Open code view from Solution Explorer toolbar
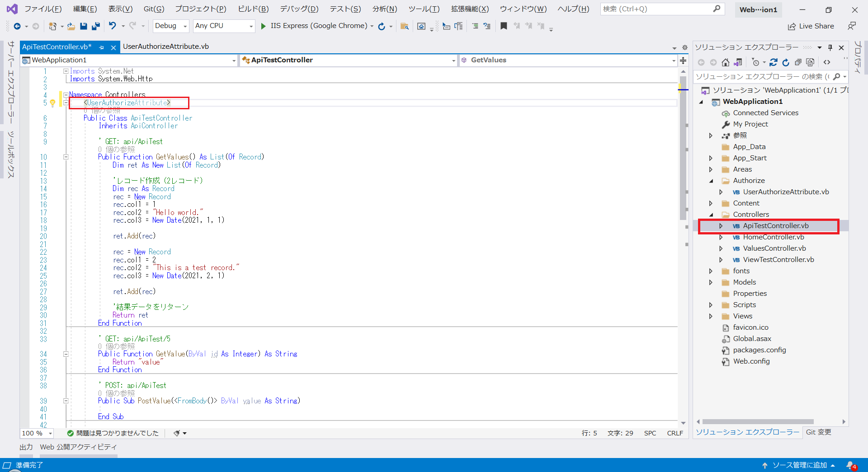The height and width of the screenshot is (472, 868). 827,62
